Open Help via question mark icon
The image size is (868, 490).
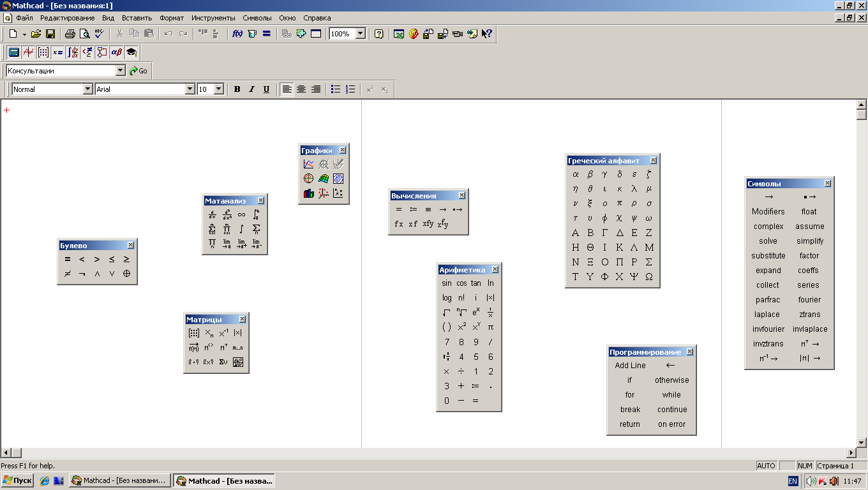click(379, 34)
